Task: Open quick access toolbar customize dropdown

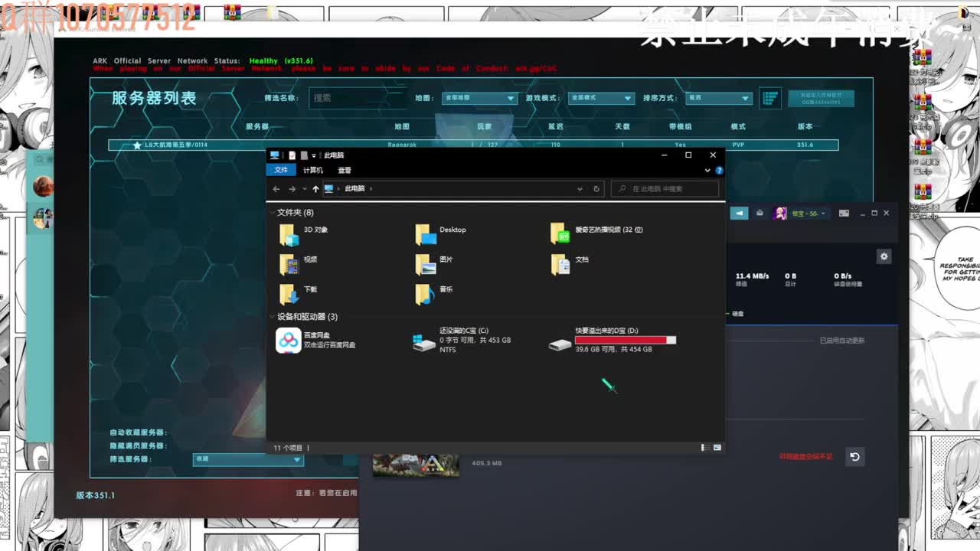Action: [315, 155]
